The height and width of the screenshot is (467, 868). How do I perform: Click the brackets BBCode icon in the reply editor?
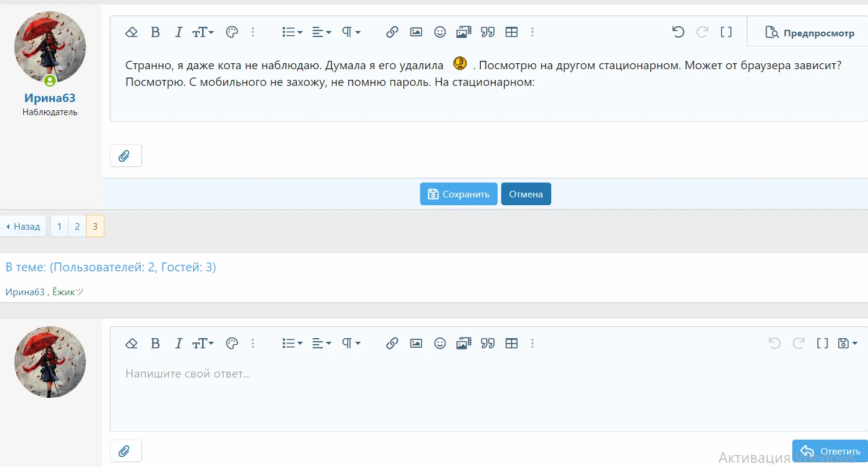822,344
